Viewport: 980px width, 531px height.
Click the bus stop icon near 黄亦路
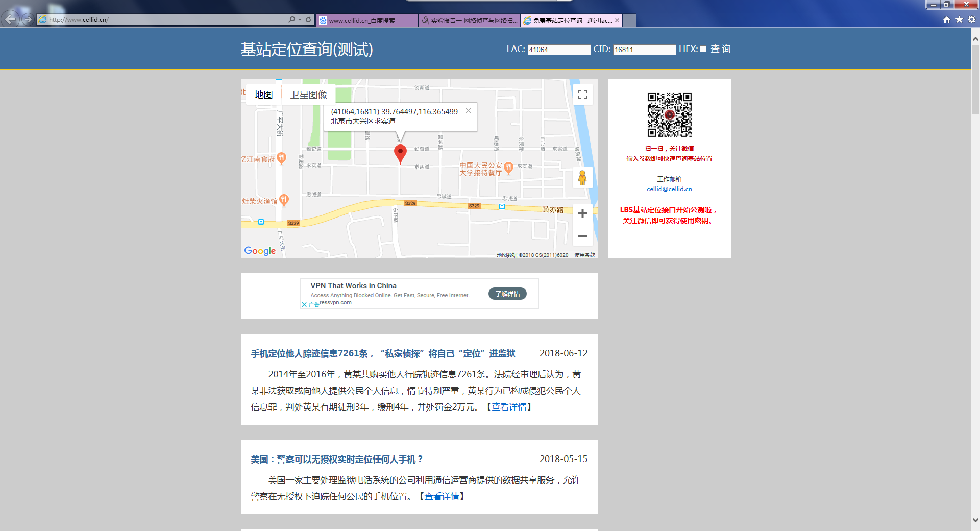(x=502, y=207)
